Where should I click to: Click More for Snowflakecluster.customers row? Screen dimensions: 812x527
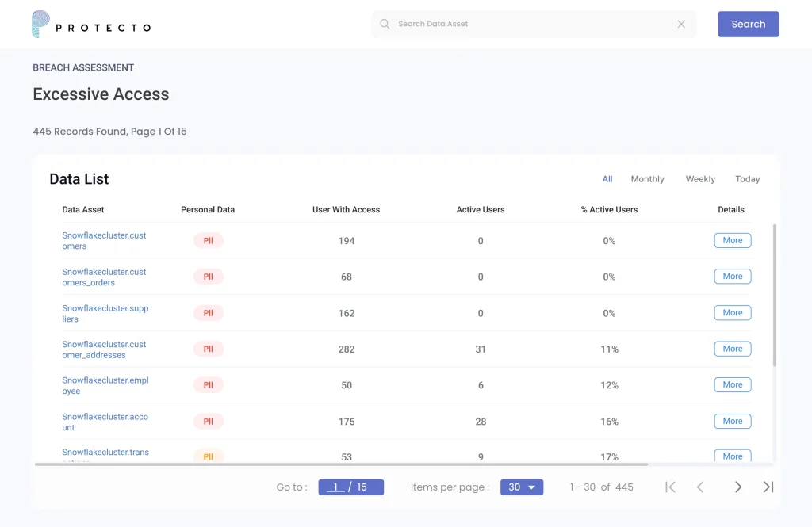(x=732, y=241)
